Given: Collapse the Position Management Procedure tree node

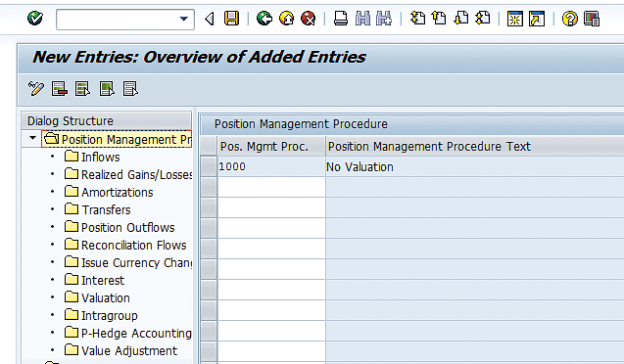Looking at the screenshot, I should pyautogui.click(x=32, y=138).
